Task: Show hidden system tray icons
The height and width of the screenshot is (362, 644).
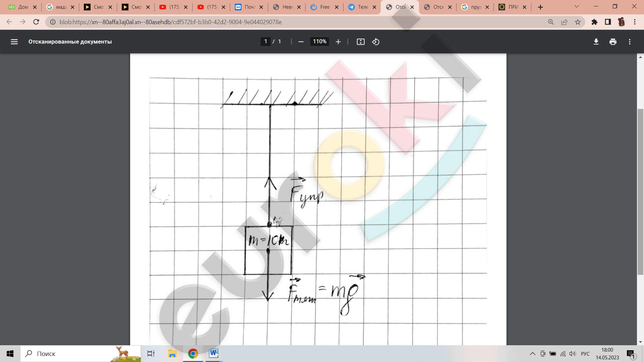Action: [532, 354]
